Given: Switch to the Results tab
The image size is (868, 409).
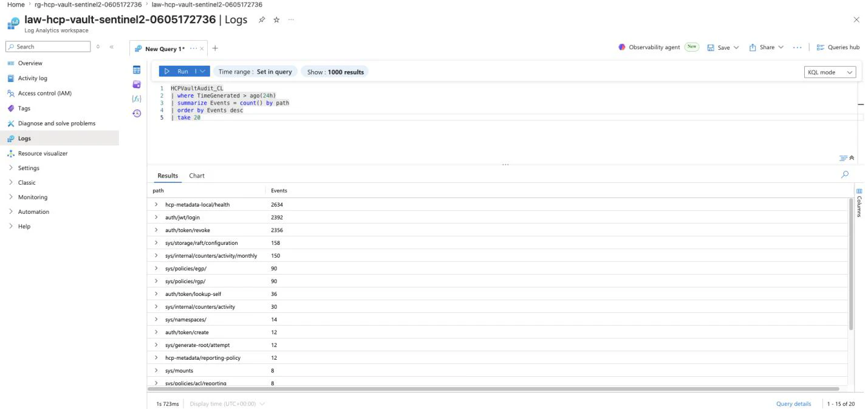Looking at the screenshot, I should pyautogui.click(x=168, y=176).
